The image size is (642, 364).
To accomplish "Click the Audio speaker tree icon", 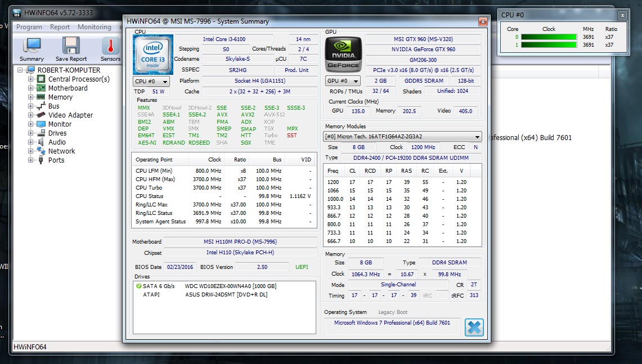I will 41,142.
